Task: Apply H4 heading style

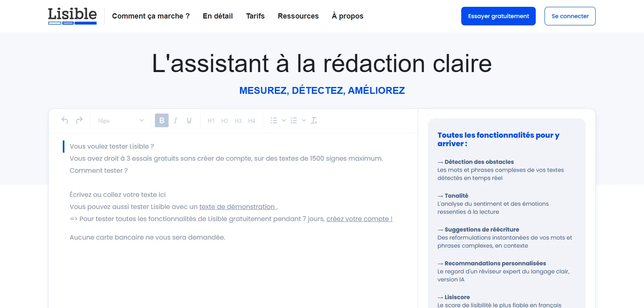Action: [252, 121]
